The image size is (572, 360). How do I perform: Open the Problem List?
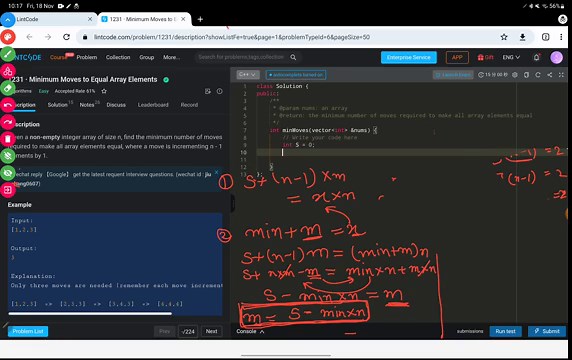[x=28, y=331]
